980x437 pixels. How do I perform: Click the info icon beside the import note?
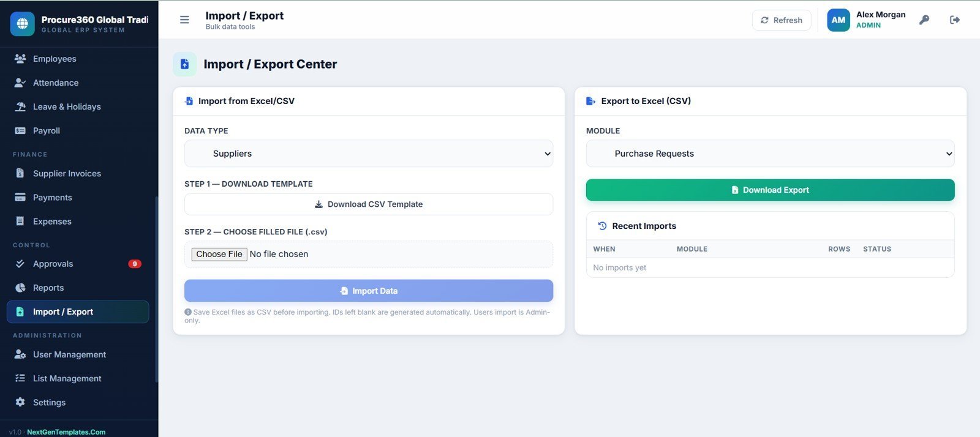(x=188, y=312)
